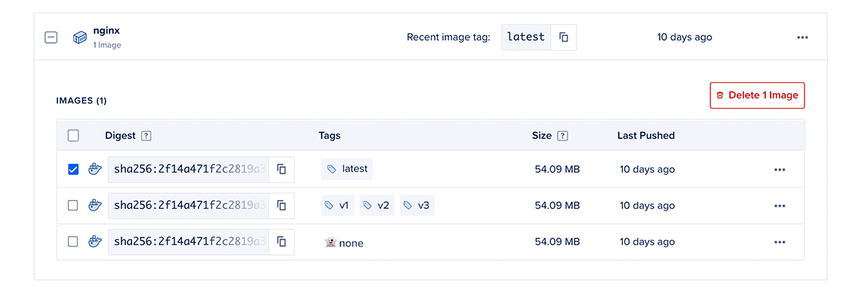The width and height of the screenshot is (868, 292).
Task: Click digest field of the none row
Action: click(x=188, y=241)
